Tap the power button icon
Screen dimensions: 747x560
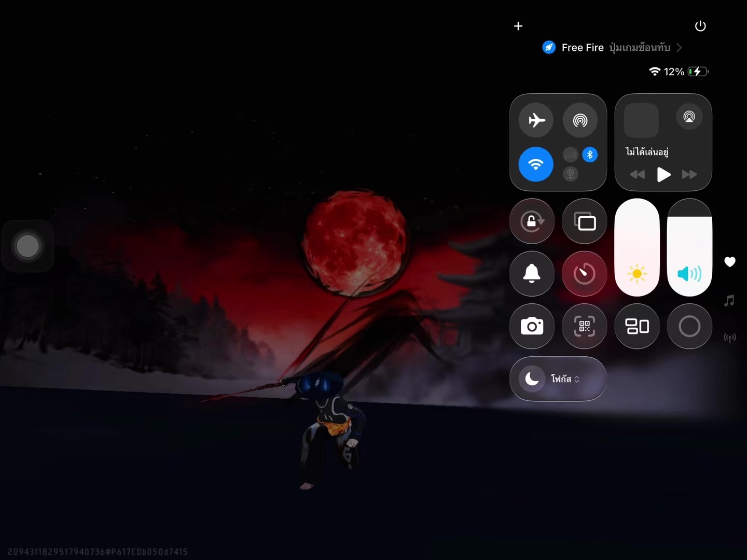pos(700,26)
